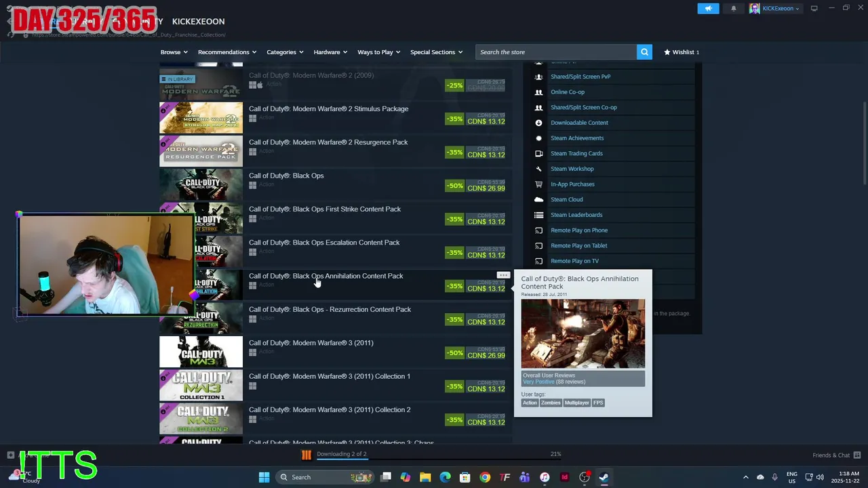This screenshot has width=868, height=488.
Task: Open Modern Warfare 2 Resurgence Pack entry
Action: pos(336,150)
